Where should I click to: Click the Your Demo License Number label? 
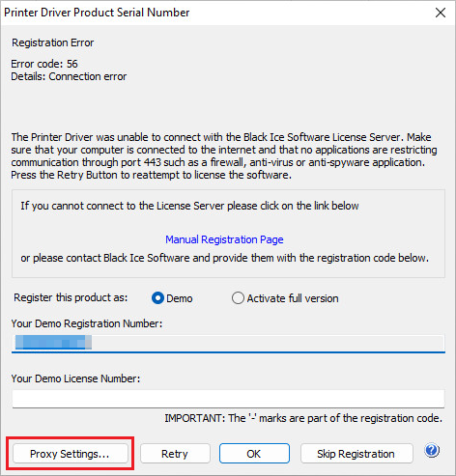point(75,378)
